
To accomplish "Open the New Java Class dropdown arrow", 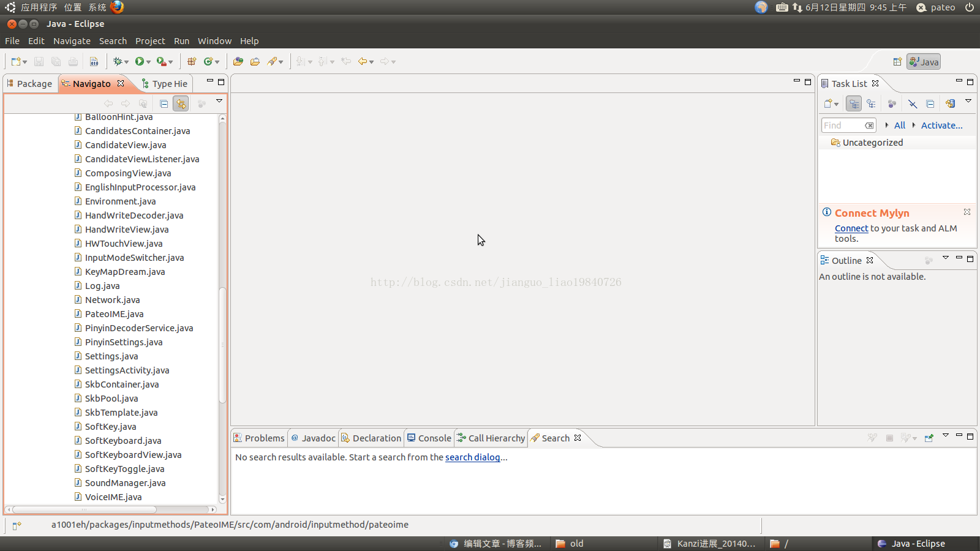I will coord(217,62).
